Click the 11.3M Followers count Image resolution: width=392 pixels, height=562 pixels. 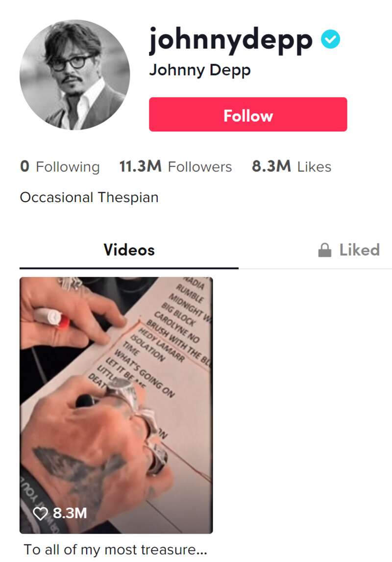(x=175, y=167)
